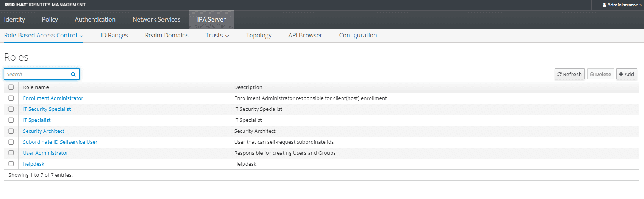644x199 pixels.
Task: Expand Role-Based Access Control dropdown
Action: click(x=44, y=35)
